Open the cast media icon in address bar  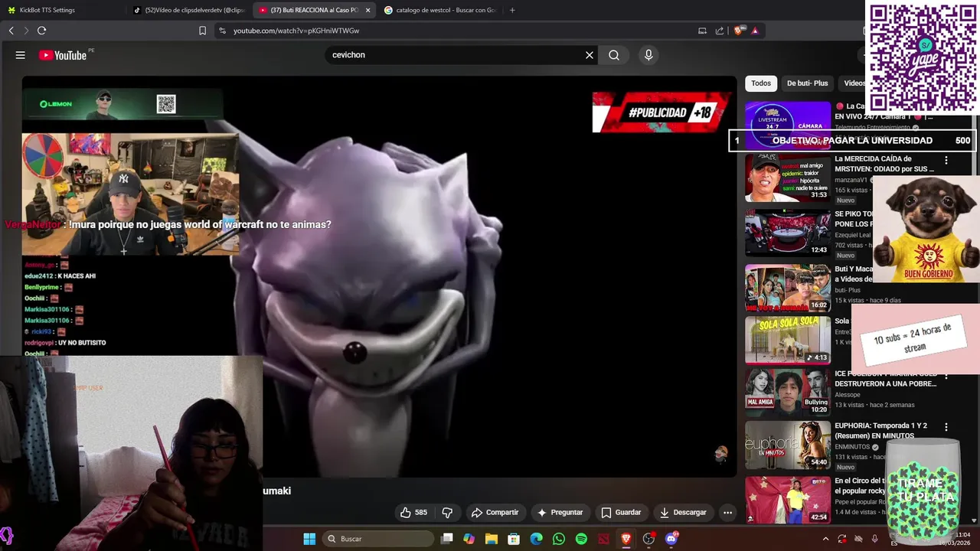(702, 31)
